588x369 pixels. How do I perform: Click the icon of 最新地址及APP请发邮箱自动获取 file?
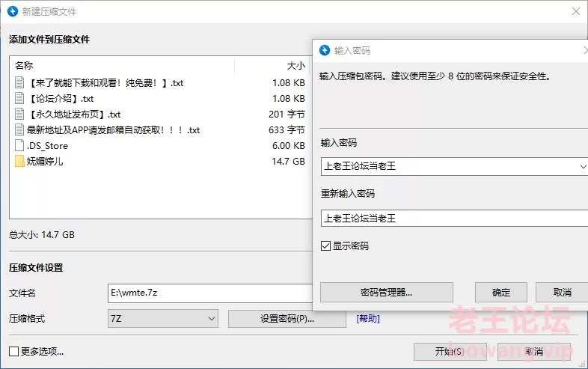(x=19, y=130)
